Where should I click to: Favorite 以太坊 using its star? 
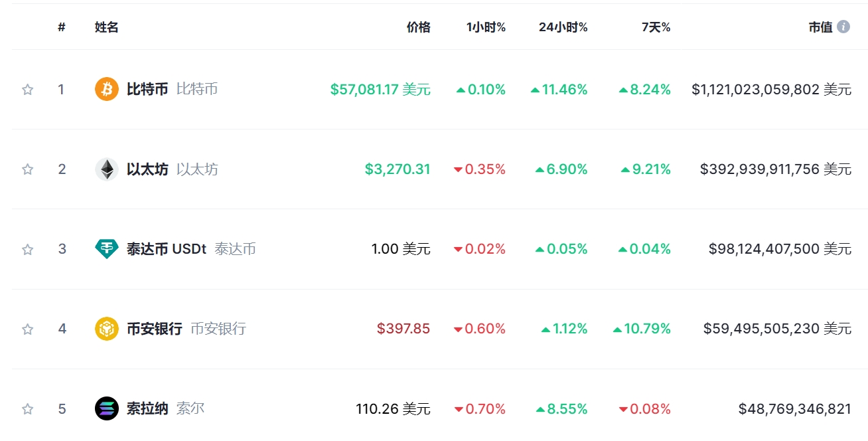(28, 169)
